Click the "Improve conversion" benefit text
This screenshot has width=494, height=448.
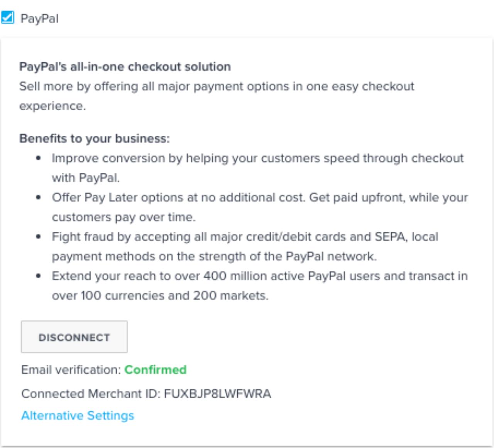(257, 158)
